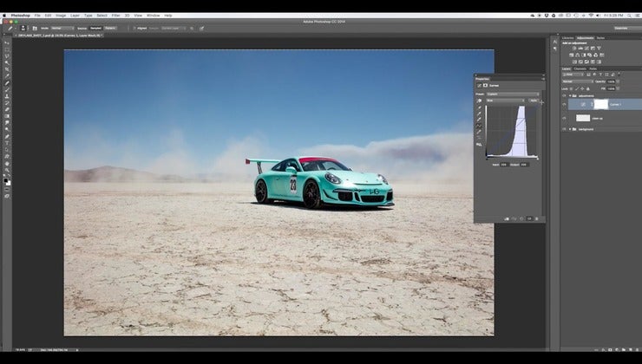The height and width of the screenshot is (364, 642).
Task: Select draw-to-modify pencil in Curves
Action: 479,132
